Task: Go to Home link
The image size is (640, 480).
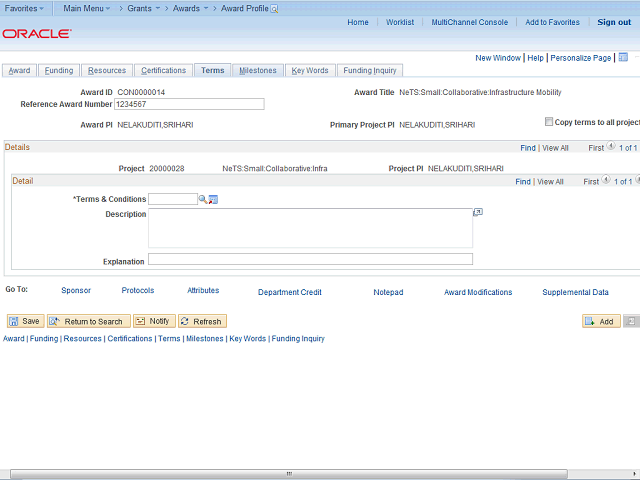Action: [x=358, y=22]
